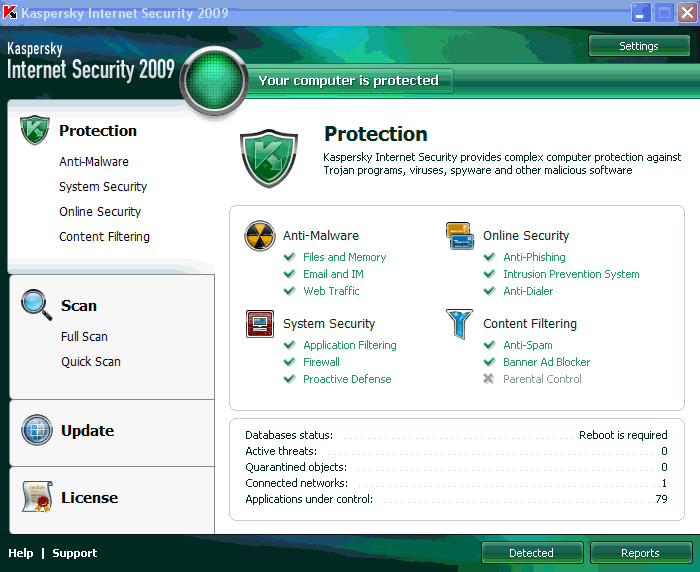700x572 pixels.
Task: Click the System Security heading in main panel
Action: (329, 323)
